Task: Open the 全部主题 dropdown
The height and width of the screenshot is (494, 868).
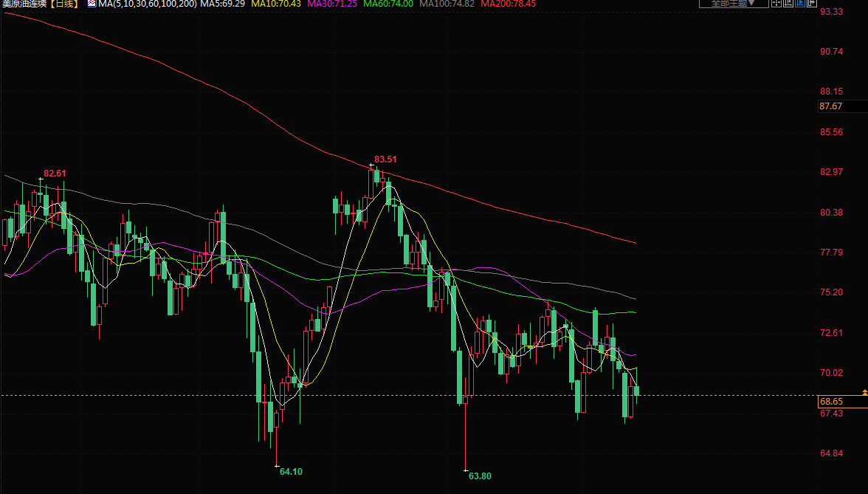Action: 733,3
